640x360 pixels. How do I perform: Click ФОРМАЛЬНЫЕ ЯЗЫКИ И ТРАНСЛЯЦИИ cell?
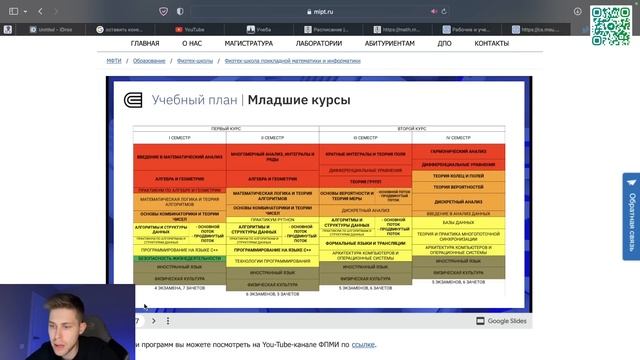tap(365, 243)
